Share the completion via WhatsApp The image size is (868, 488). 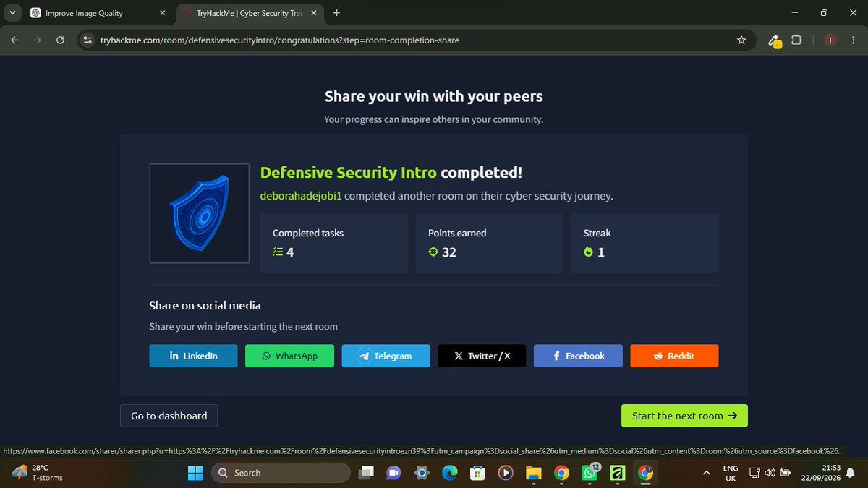point(289,356)
